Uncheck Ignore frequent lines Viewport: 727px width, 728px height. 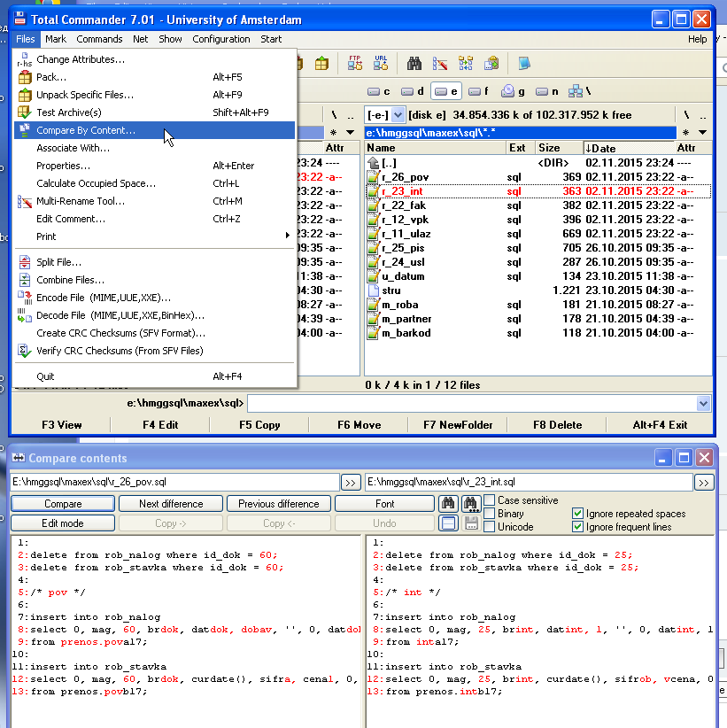(x=577, y=527)
